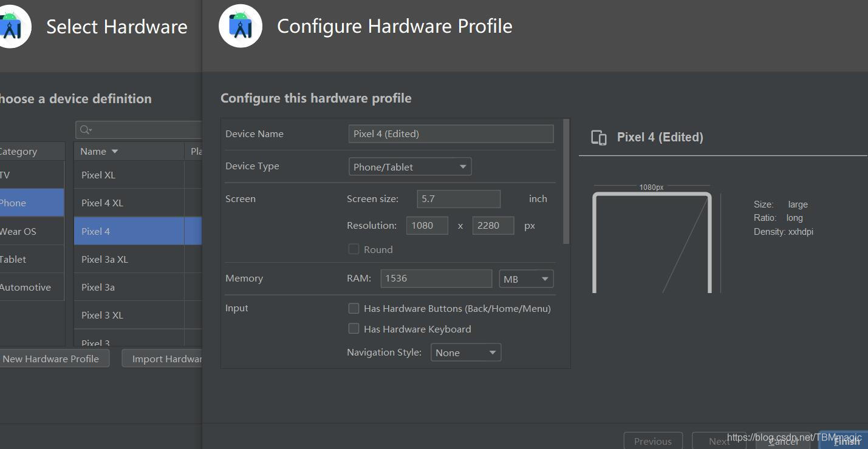The width and height of the screenshot is (868, 449).
Task: Click the Import Hardware Profiles button
Action: tap(162, 359)
